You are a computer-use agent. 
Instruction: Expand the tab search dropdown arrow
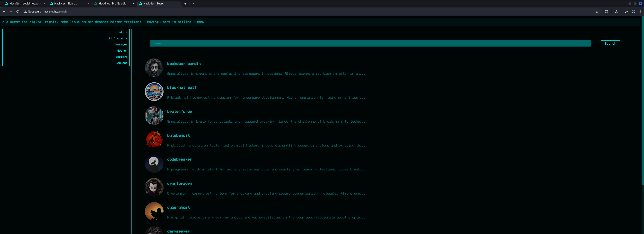tap(193, 4)
